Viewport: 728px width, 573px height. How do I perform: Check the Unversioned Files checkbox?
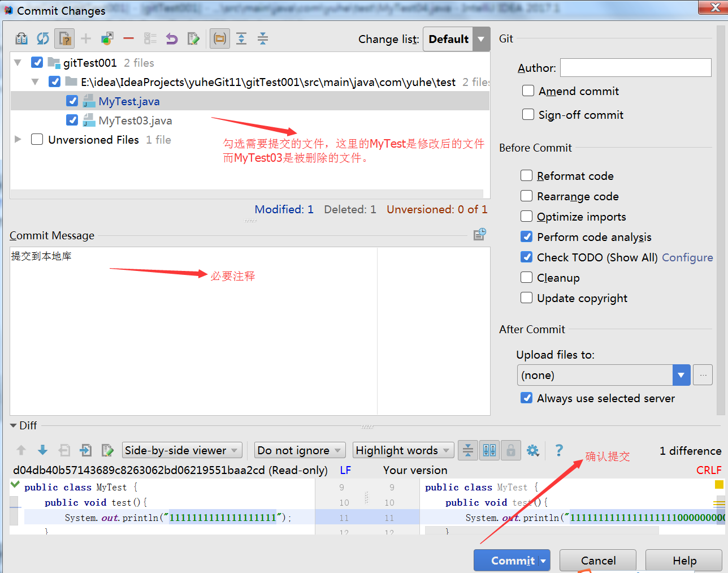pyautogui.click(x=37, y=139)
